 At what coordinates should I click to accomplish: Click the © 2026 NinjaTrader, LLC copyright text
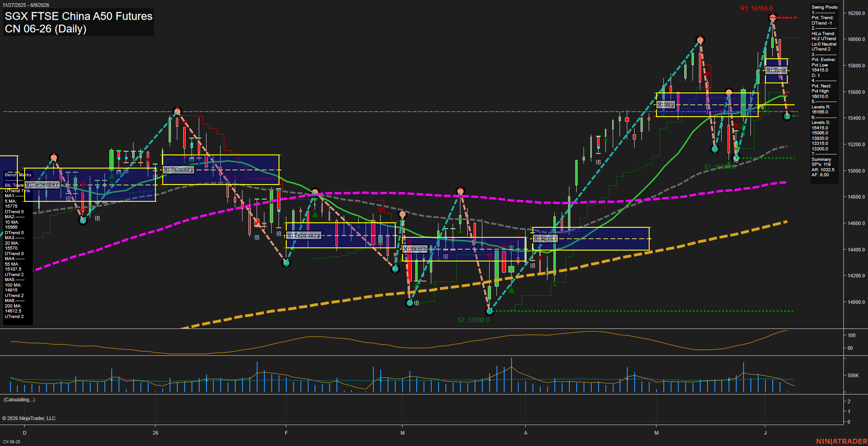(29, 418)
